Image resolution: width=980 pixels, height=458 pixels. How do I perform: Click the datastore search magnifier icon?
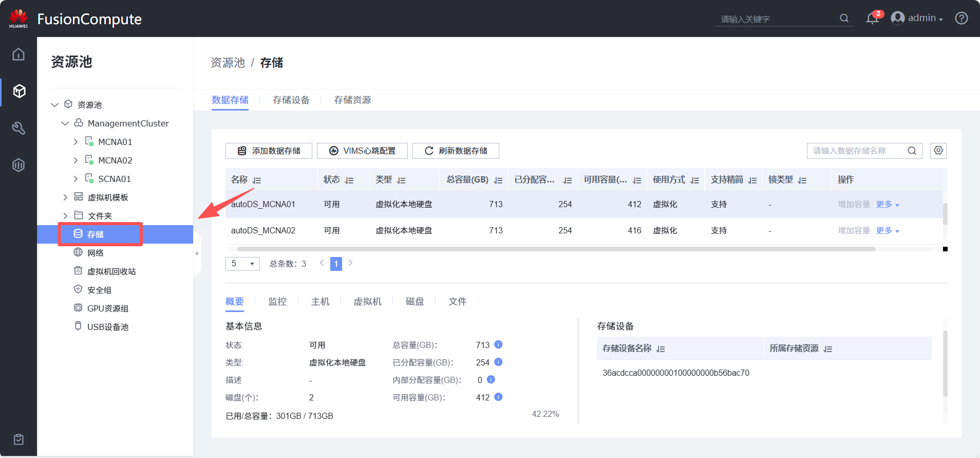(912, 151)
